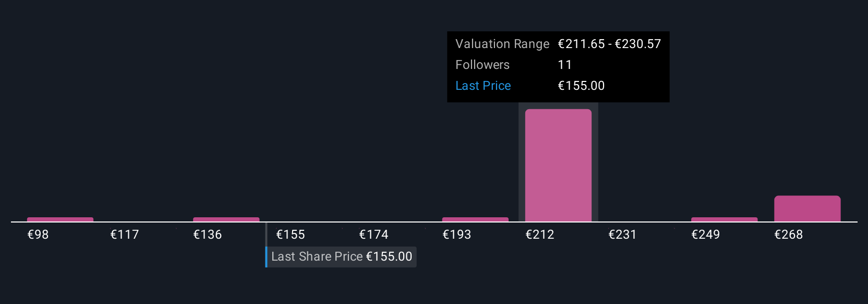Select the small €249 valuation bar

pyautogui.click(x=724, y=219)
